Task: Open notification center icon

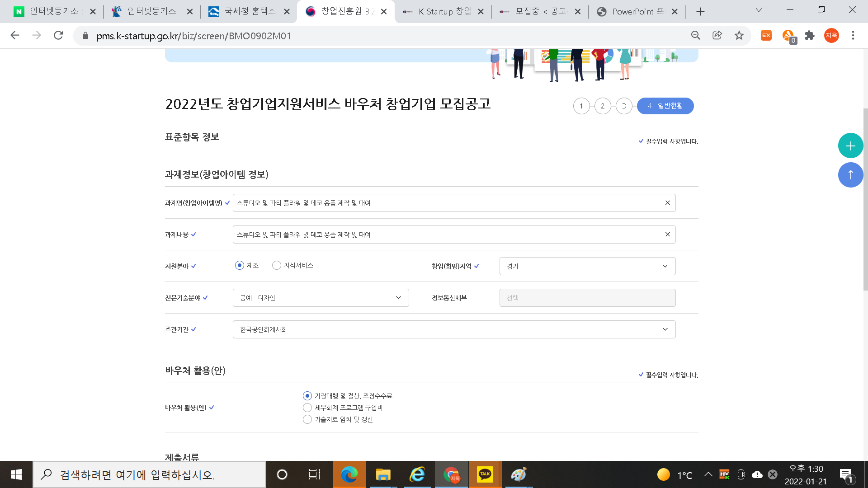Action: click(846, 475)
